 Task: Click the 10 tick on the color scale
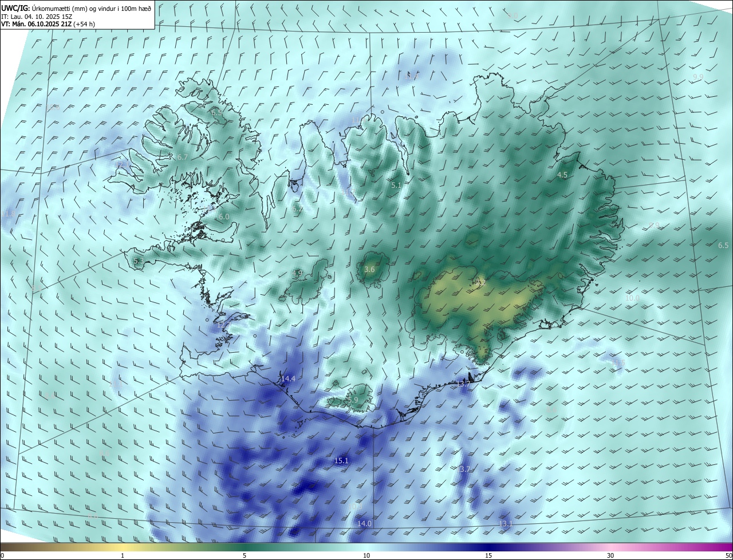click(366, 555)
